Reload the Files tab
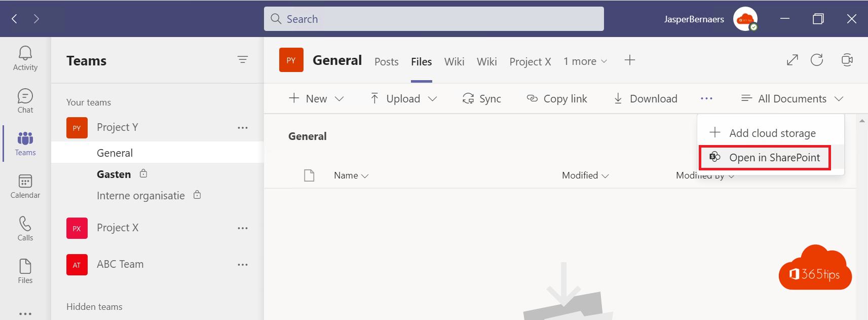This screenshot has width=868, height=320. point(817,60)
